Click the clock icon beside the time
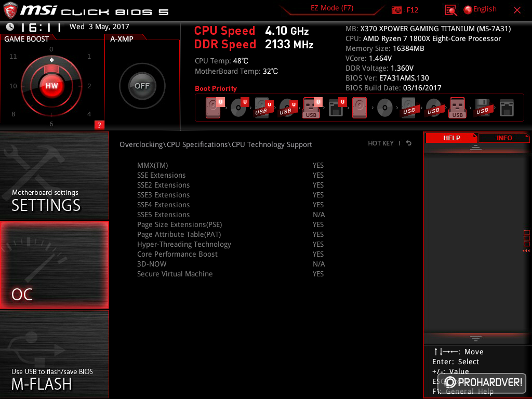Screen dimensions: 532x399 [10, 26]
